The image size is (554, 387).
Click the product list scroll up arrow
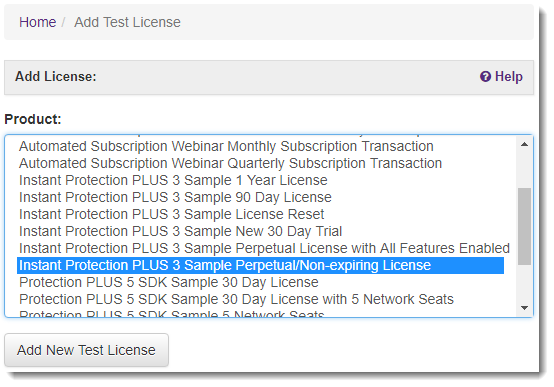(x=524, y=144)
